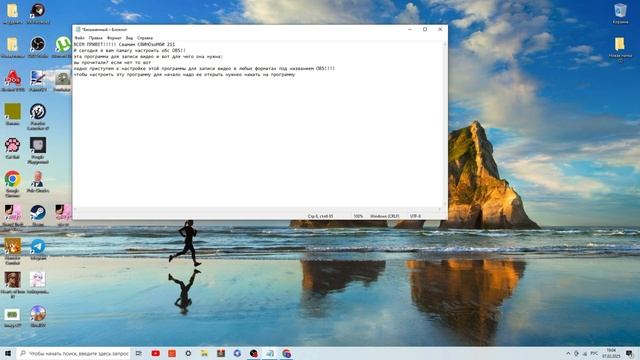Image resolution: width=640 pixels, height=360 pixels.
Task: Maximize the Notepad window
Action: coord(425,29)
